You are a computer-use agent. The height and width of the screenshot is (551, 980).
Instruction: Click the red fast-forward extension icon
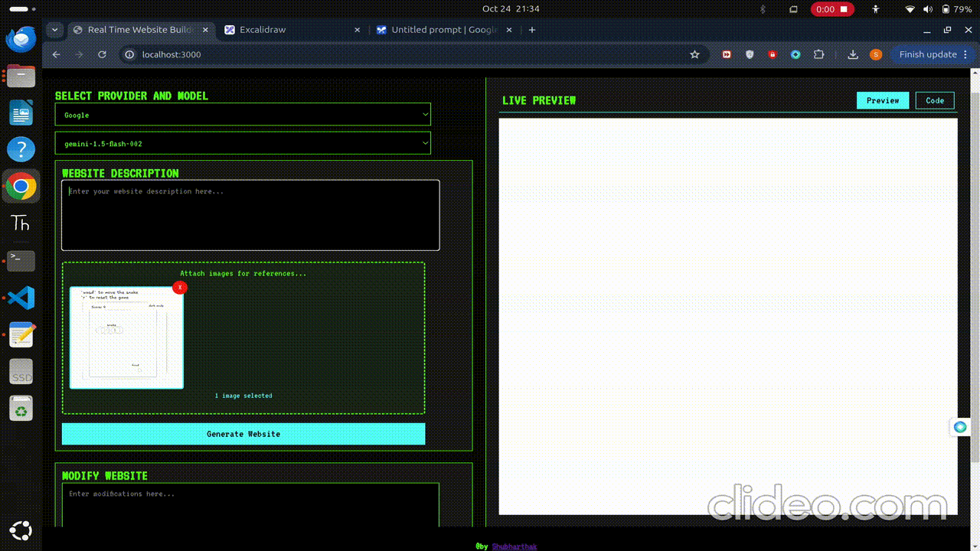(727, 54)
